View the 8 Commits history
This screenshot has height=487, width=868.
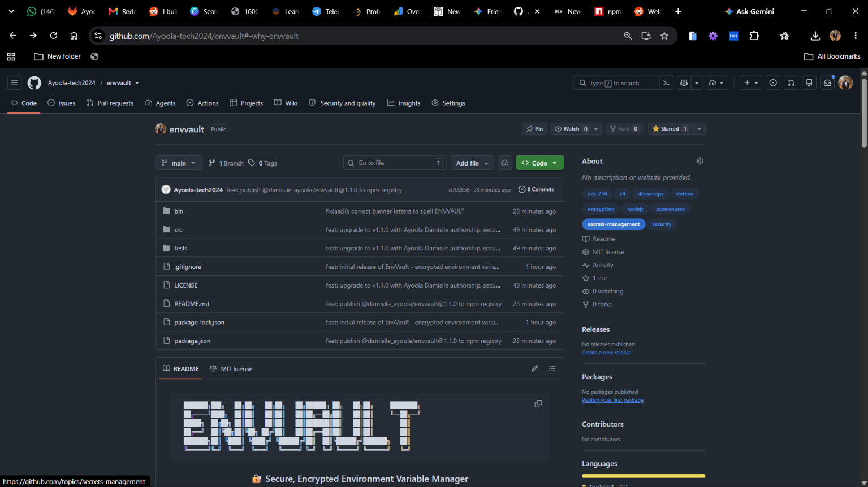coord(536,189)
